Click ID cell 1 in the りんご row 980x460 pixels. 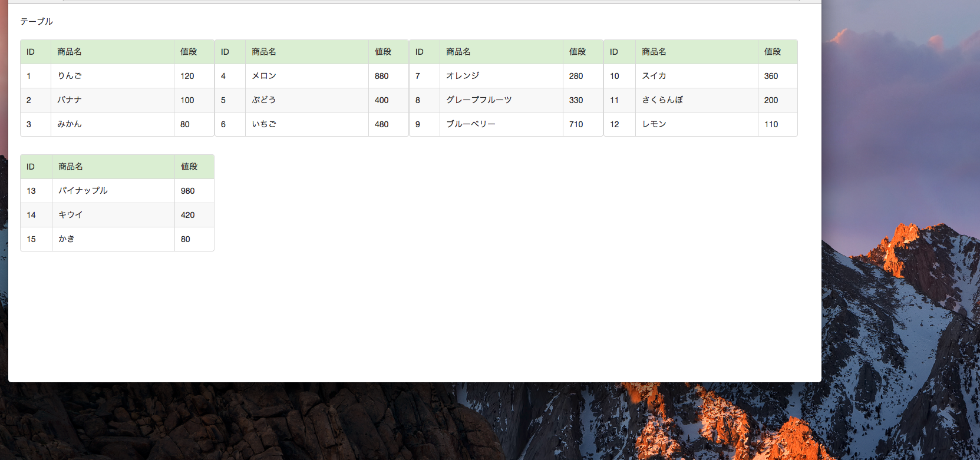click(36, 76)
